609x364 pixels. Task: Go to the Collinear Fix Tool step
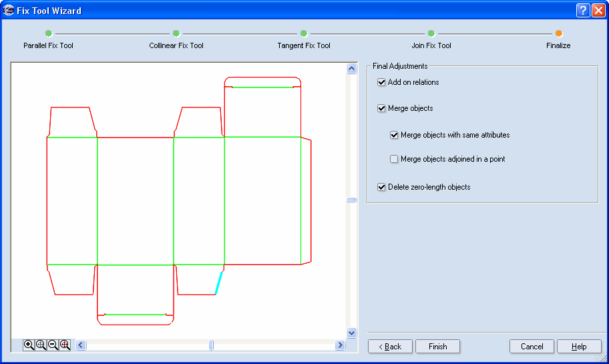[x=176, y=33]
